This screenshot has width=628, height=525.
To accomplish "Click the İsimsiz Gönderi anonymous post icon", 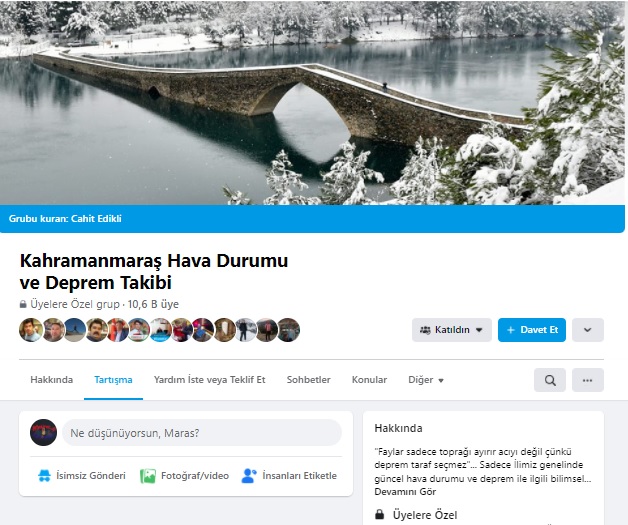I will [44, 475].
